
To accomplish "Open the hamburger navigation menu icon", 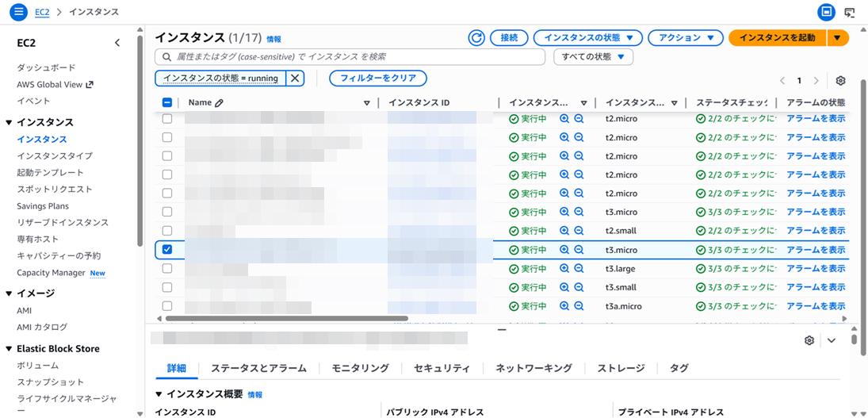I will pos(19,12).
